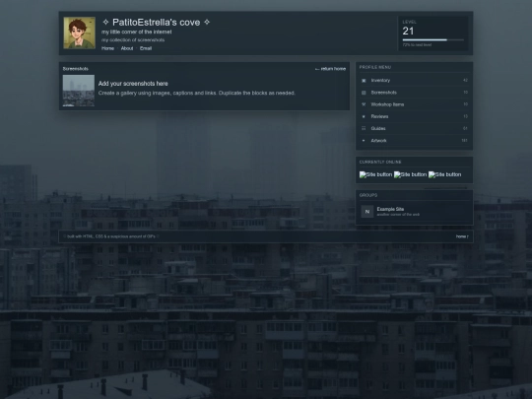Image resolution: width=532 pixels, height=399 pixels.
Task: Click the "PatitoEstrella's cove" title
Action: click(x=156, y=23)
